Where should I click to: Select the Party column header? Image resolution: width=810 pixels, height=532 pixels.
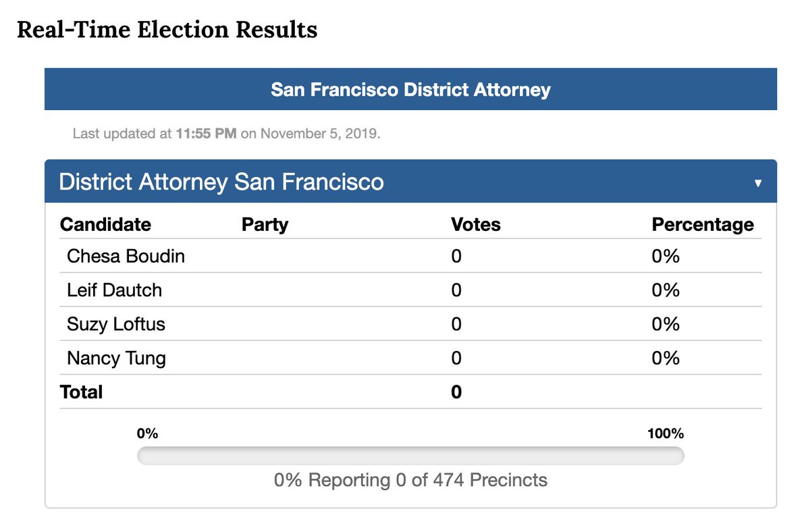pos(265,224)
